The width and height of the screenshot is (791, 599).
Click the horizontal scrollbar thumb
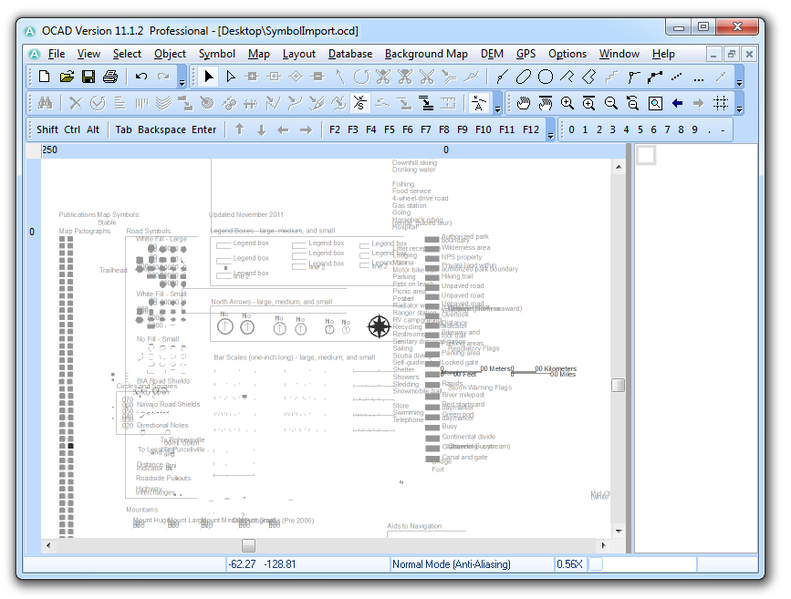(249, 546)
